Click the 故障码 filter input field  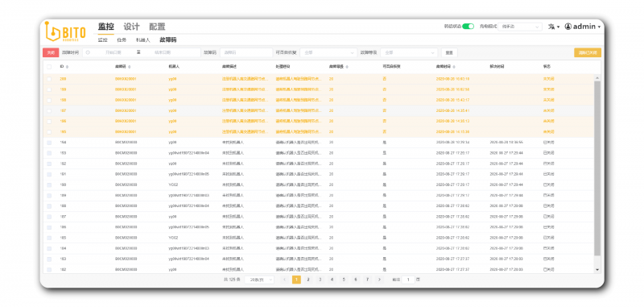[246, 52]
